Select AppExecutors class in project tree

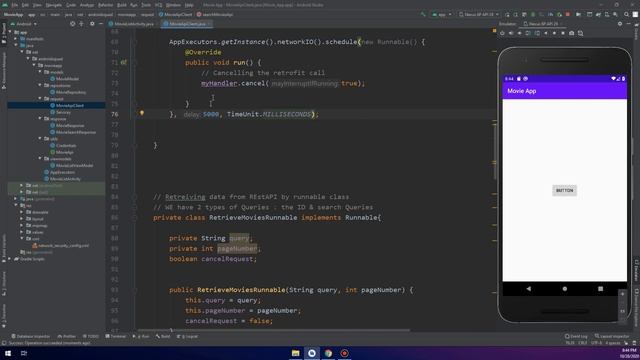click(x=62, y=172)
